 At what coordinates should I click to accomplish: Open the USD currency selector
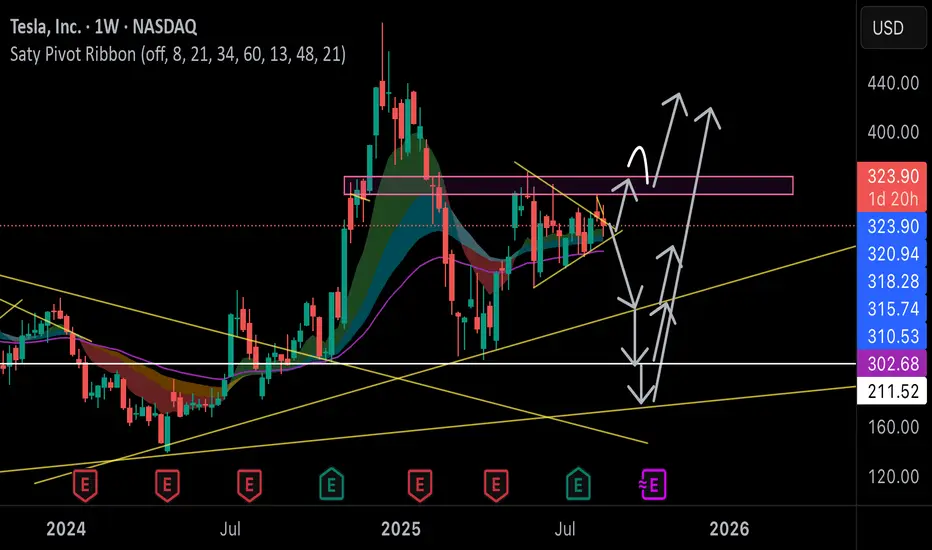pos(893,28)
